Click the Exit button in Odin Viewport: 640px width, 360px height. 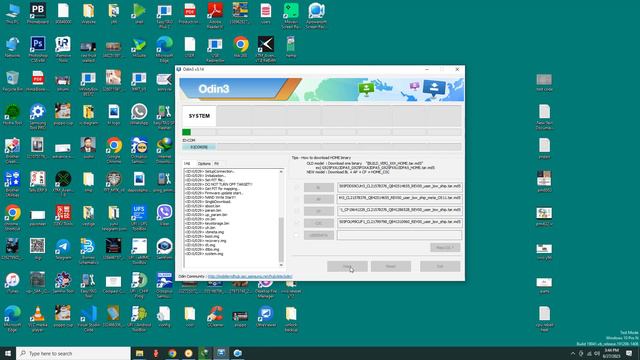coord(440,267)
